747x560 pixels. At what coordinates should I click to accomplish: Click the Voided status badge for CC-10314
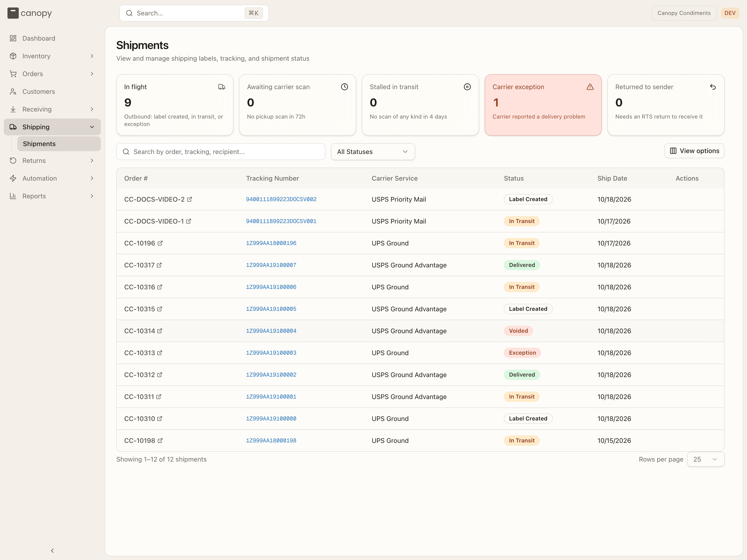coord(518,331)
